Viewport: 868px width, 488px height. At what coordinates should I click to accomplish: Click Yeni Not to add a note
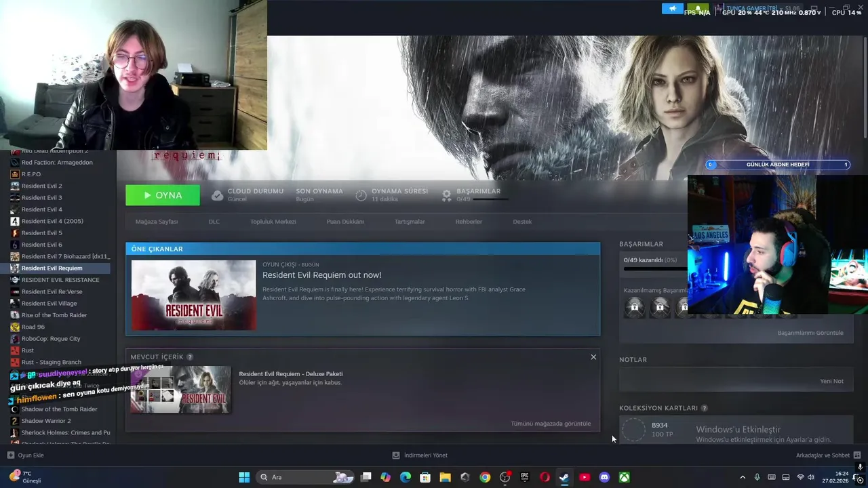click(832, 381)
